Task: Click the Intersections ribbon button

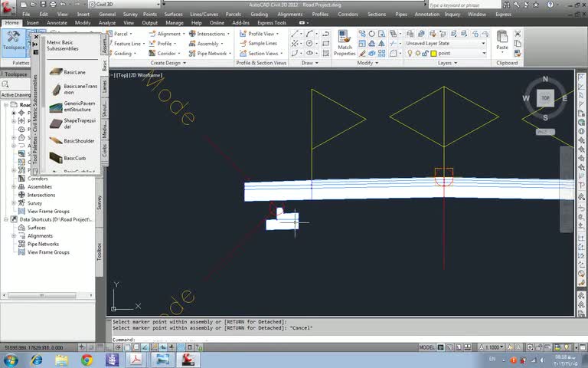Action: 207,34
